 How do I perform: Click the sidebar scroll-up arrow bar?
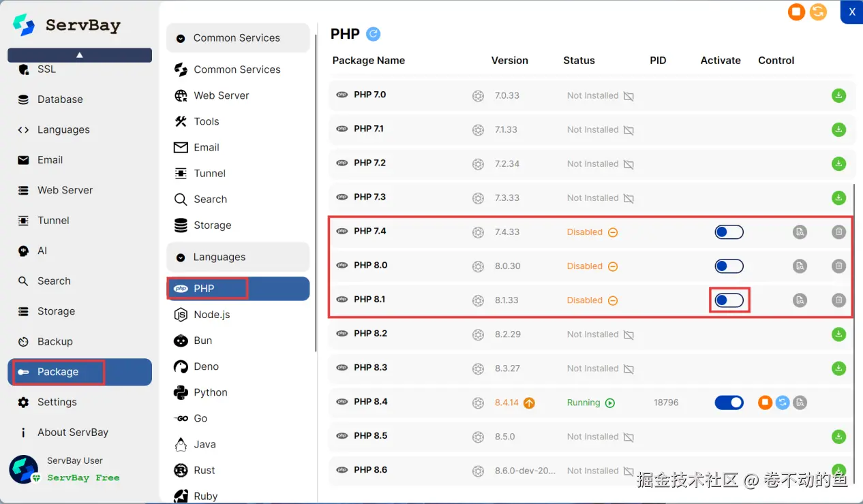coord(80,55)
